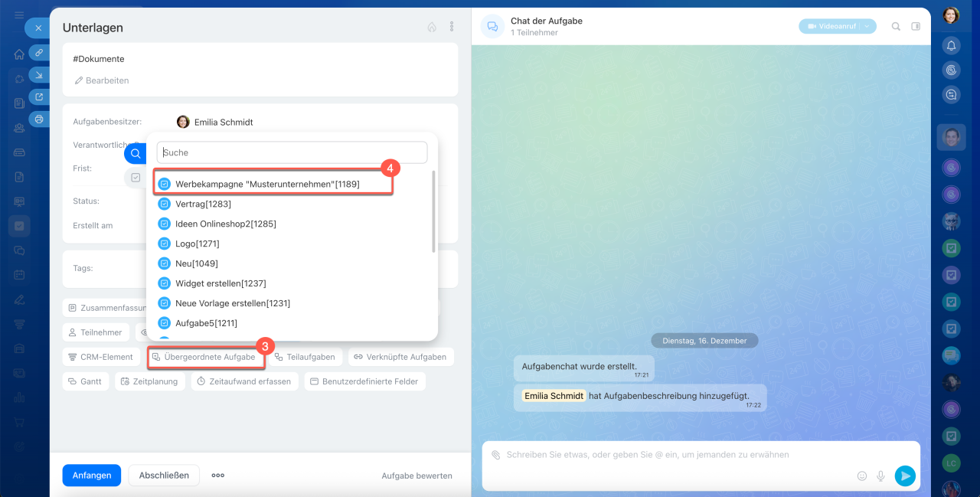Open the ooo more actions menu
The image size is (980, 497).
point(218,476)
